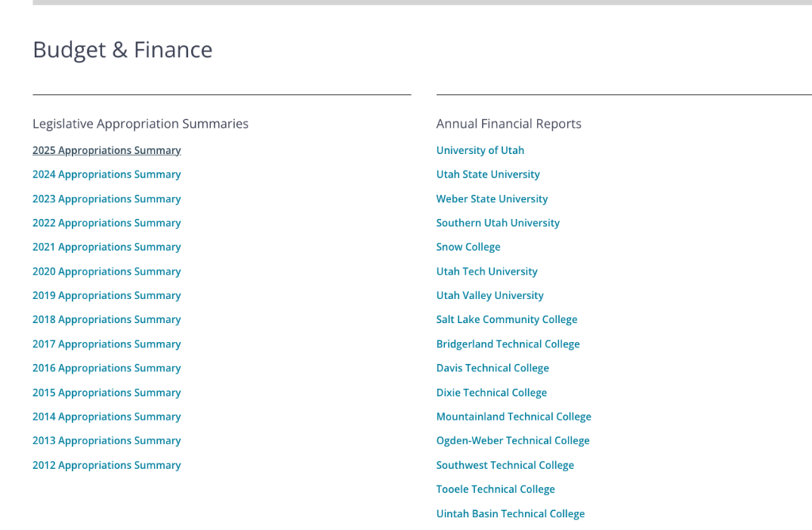The width and height of the screenshot is (812, 530).
Task: View Utah Tech University financial report
Action: click(x=487, y=271)
